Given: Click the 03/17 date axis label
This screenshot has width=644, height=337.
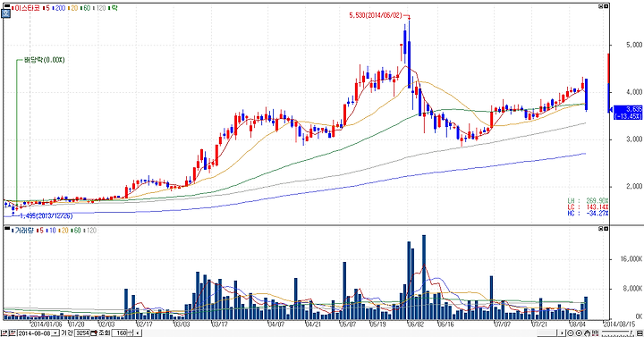Looking at the screenshot, I should [219, 324].
